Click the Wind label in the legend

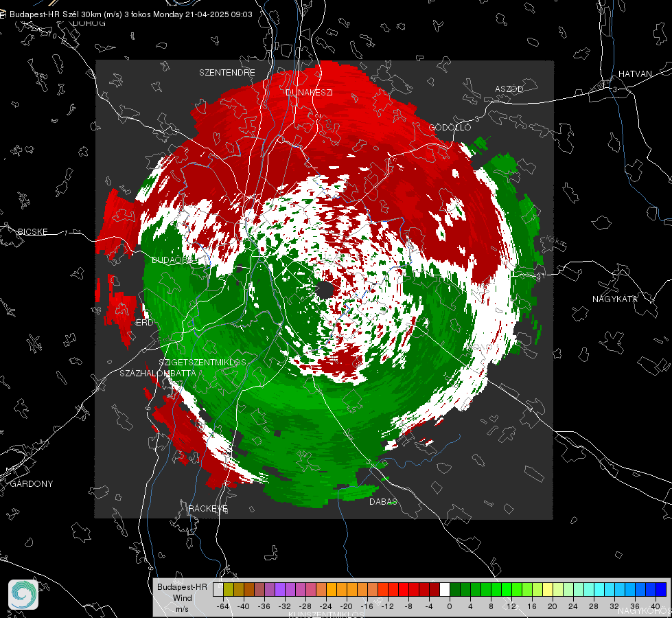click(183, 598)
